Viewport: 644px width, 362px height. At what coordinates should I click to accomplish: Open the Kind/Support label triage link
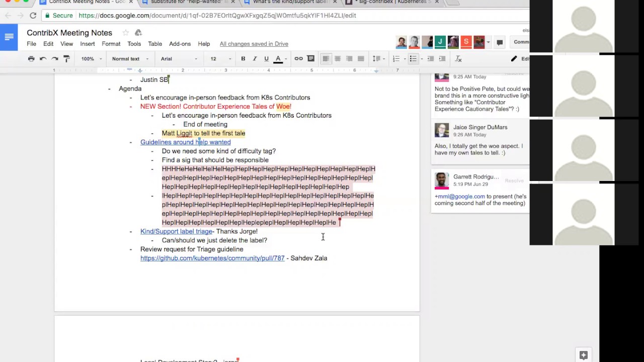(x=176, y=232)
